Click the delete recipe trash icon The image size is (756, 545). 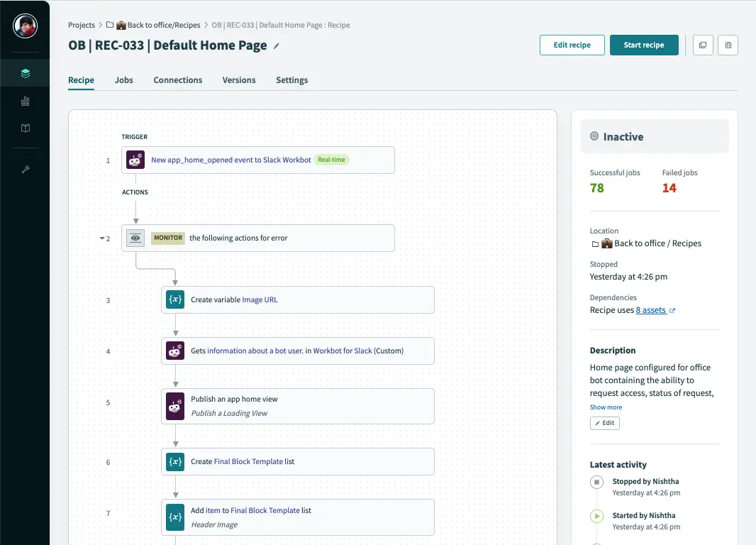pos(728,45)
